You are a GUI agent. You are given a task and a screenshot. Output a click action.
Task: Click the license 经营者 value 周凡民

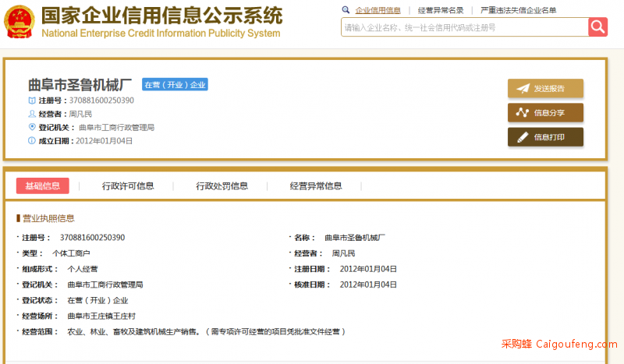(343, 253)
